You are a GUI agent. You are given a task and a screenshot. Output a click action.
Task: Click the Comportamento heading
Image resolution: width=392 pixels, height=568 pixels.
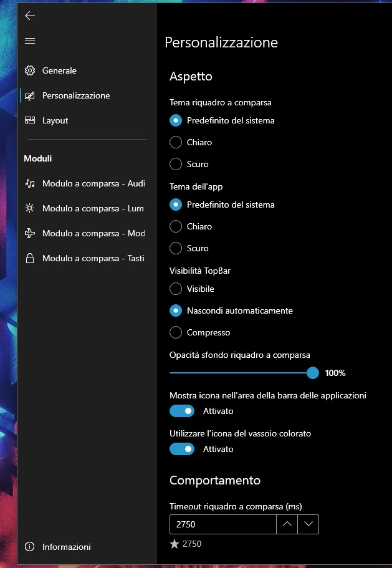coord(215,480)
